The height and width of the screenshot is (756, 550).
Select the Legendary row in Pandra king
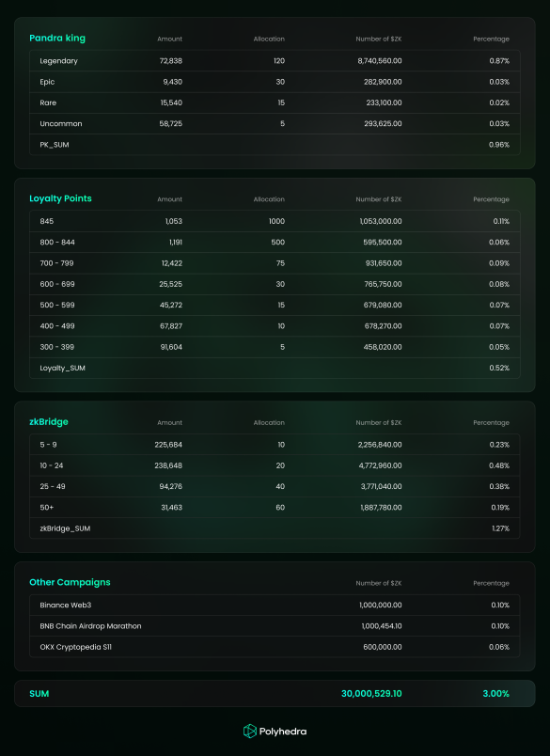coord(275,61)
